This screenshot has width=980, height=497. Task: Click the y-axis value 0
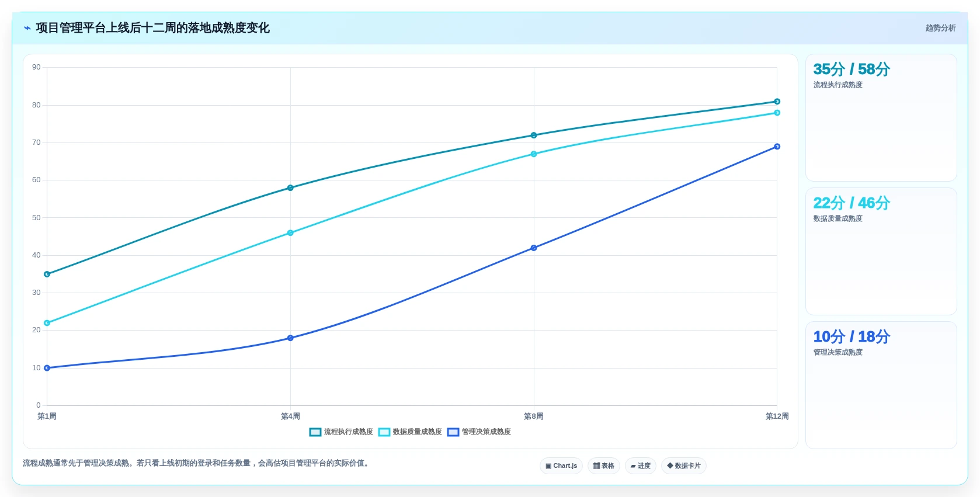[39, 405]
